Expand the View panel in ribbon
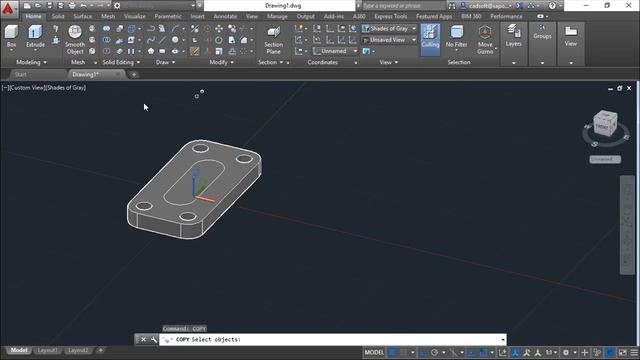This screenshot has width=640, height=360. click(389, 62)
